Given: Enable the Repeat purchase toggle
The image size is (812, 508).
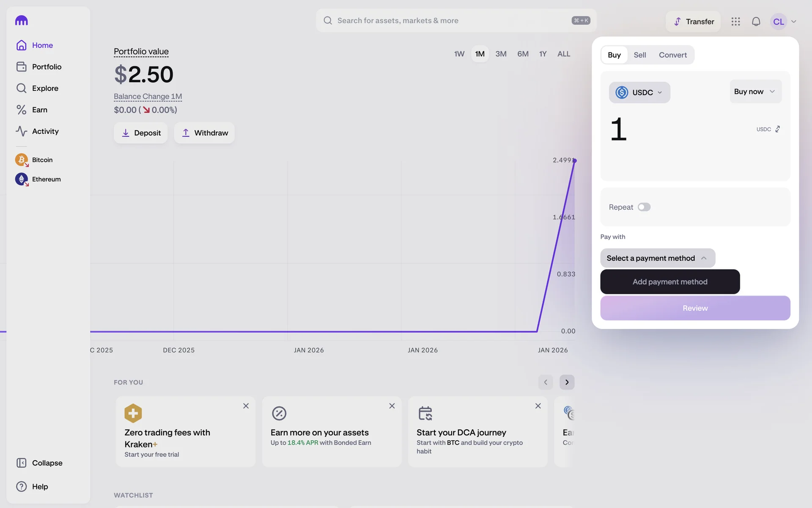Looking at the screenshot, I should (x=644, y=207).
